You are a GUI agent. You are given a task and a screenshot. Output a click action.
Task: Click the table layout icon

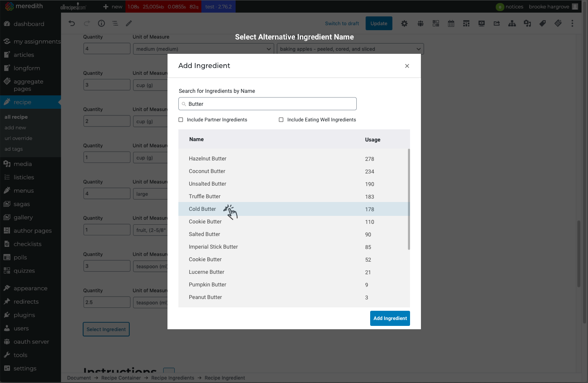click(x=466, y=24)
